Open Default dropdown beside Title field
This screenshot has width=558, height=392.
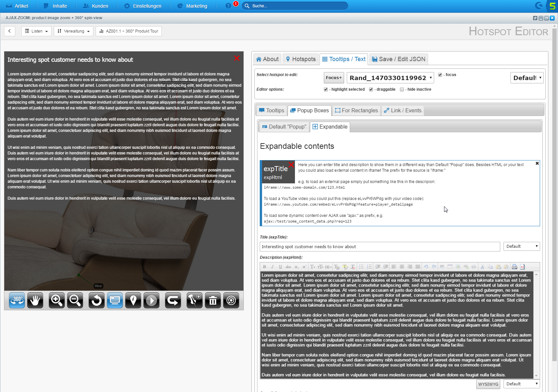[x=521, y=246]
